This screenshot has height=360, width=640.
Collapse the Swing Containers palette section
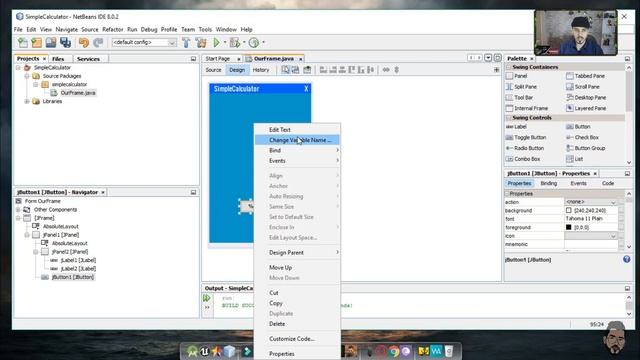[509, 67]
